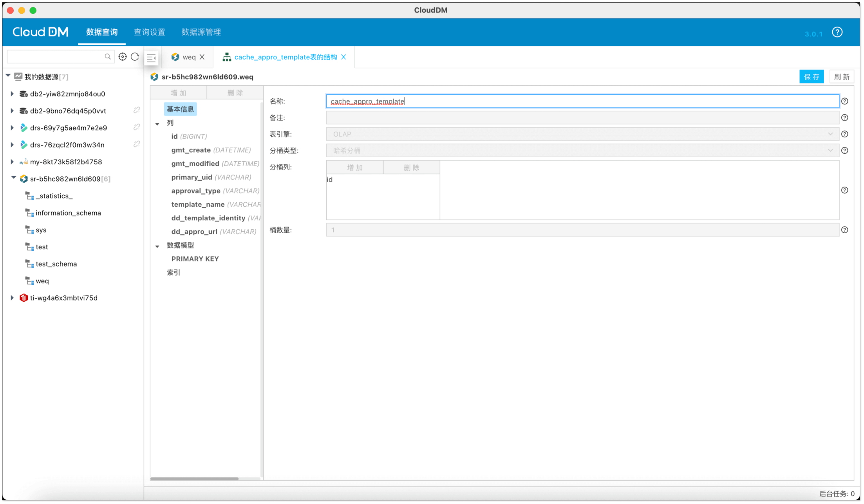Image resolution: width=864 pixels, height=504 pixels.
Task: Collapse the 列 columns section
Action: pyautogui.click(x=157, y=124)
